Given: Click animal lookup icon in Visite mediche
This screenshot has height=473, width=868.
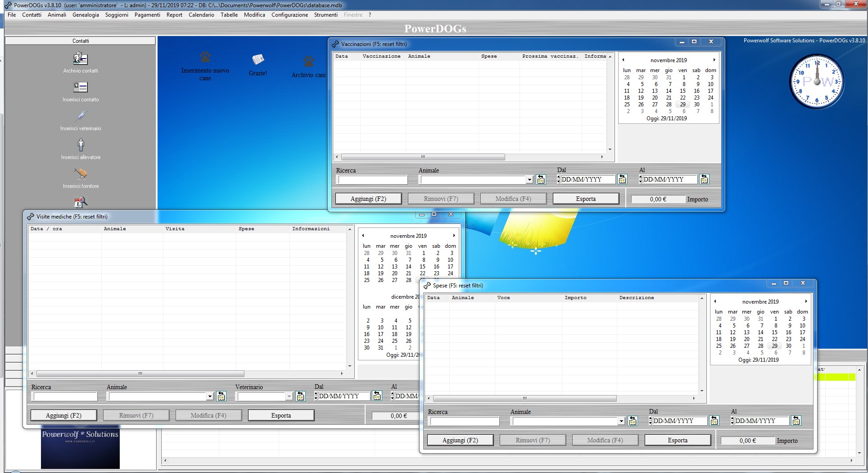Looking at the screenshot, I should pyautogui.click(x=221, y=396).
